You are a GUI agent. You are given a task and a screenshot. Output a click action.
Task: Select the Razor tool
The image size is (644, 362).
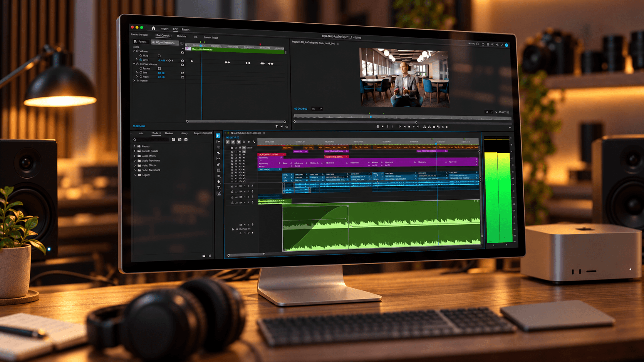[218, 153]
